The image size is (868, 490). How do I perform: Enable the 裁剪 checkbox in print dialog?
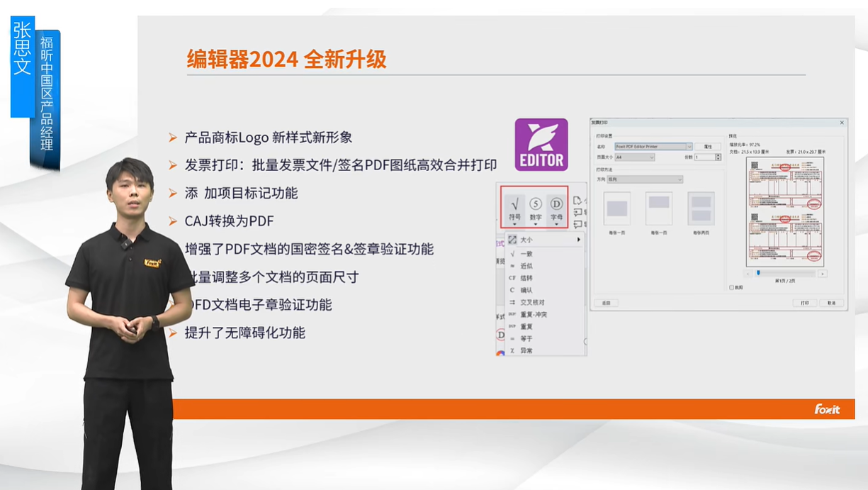[731, 286]
